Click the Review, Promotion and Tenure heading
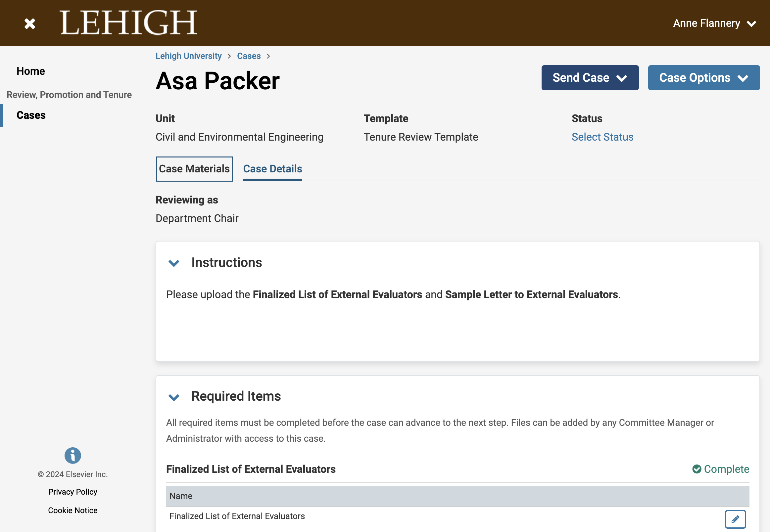 click(x=69, y=95)
